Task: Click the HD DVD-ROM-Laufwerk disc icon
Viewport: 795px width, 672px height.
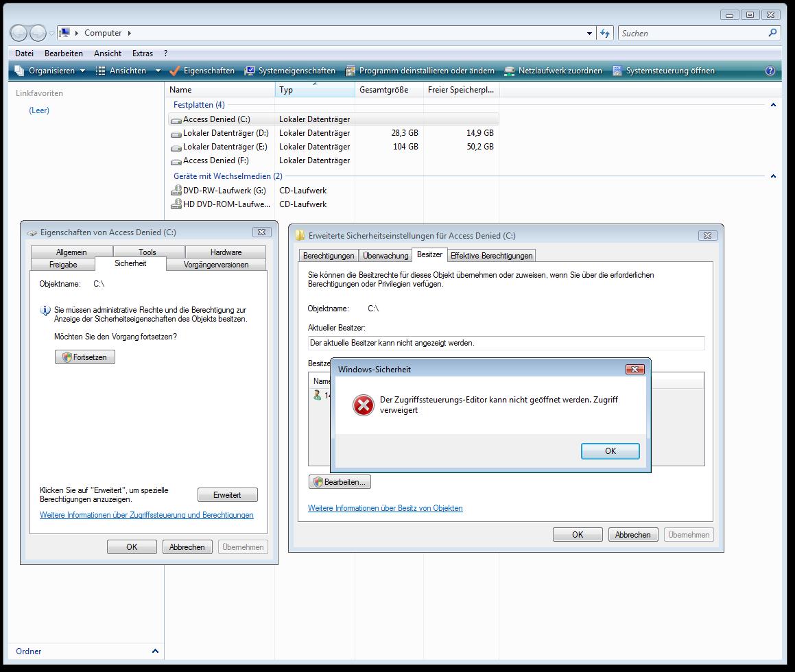Action: pos(176,204)
